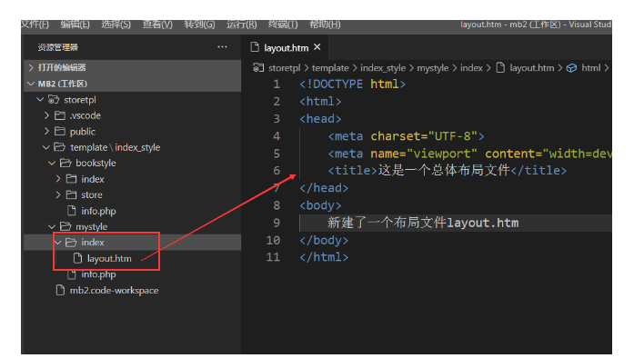Click the storetpl folder icon in breadcrumb
Image resolution: width=644 pixels, height=358 pixels.
(258, 67)
